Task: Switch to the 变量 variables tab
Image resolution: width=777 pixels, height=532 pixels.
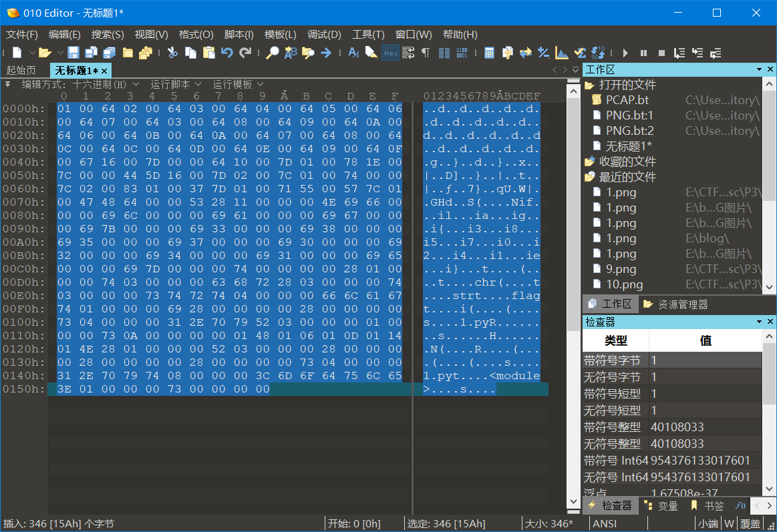Action: click(661, 506)
